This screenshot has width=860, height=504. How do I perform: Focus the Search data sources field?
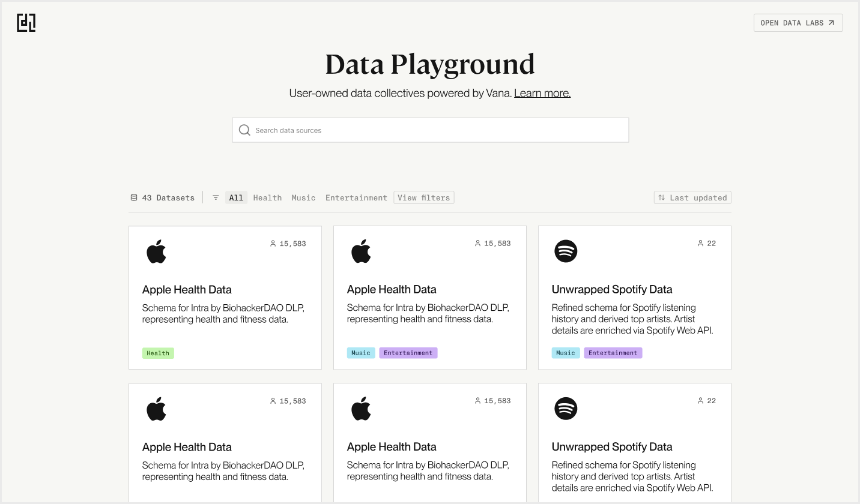click(x=431, y=130)
